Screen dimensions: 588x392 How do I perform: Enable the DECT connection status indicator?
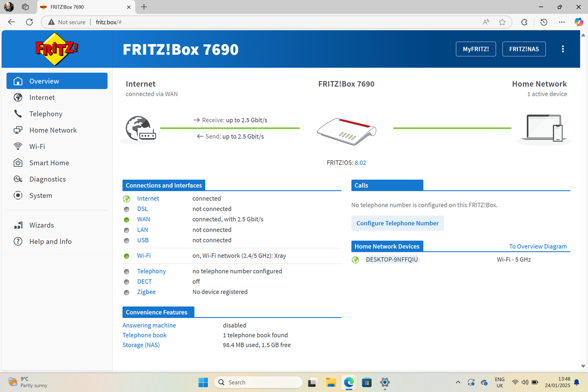tap(126, 282)
